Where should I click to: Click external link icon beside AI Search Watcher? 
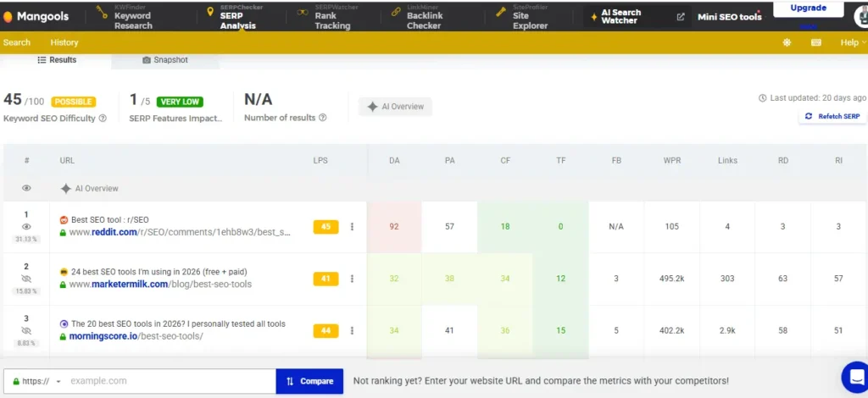(681, 17)
